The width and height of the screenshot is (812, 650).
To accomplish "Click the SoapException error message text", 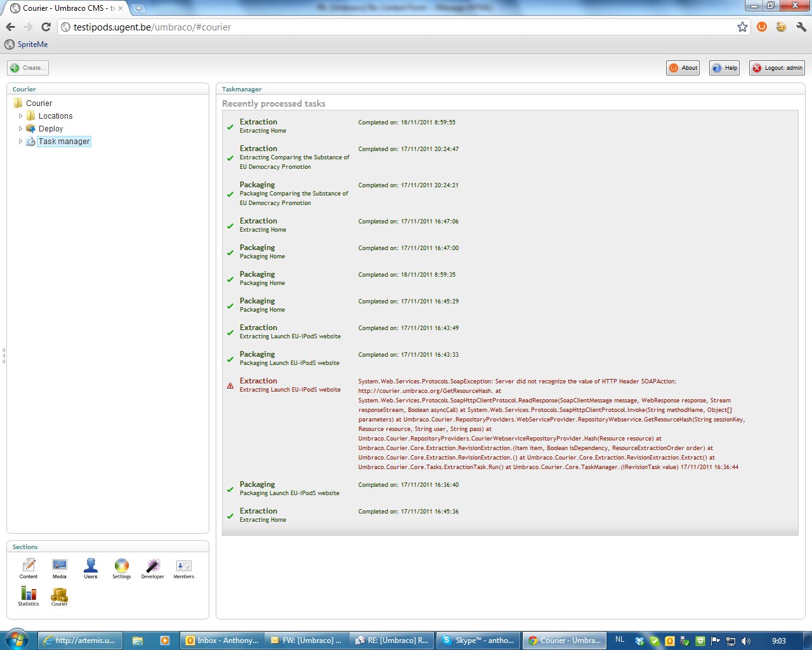I will coord(551,424).
